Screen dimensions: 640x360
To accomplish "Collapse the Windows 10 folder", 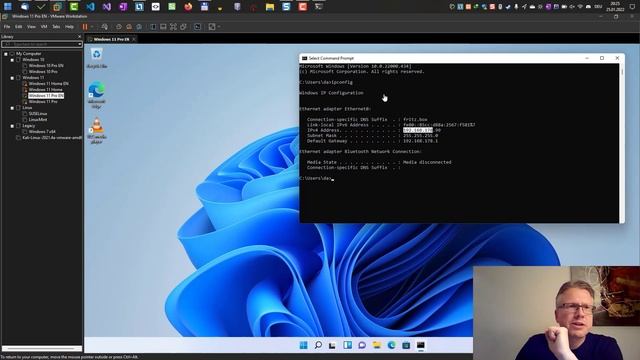I will click(12, 60).
